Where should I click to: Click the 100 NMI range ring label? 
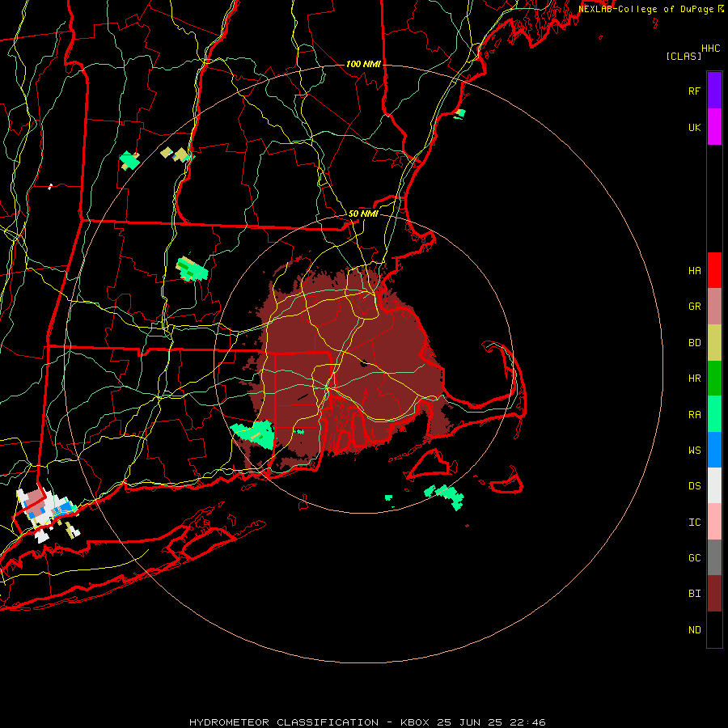[363, 64]
